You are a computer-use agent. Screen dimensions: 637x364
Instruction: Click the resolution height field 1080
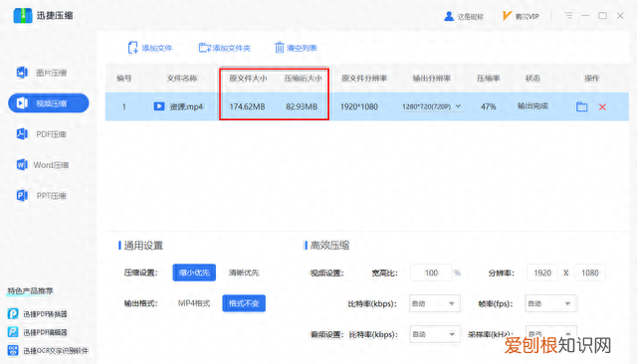point(590,273)
